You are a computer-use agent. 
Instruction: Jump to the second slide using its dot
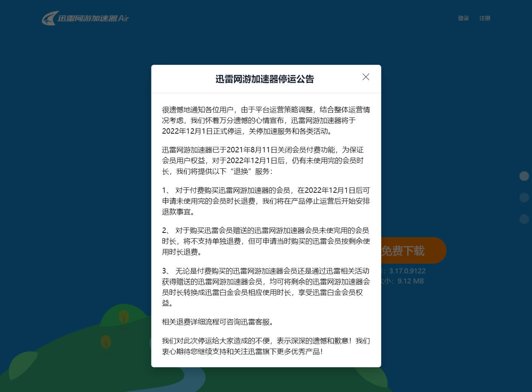524,197
